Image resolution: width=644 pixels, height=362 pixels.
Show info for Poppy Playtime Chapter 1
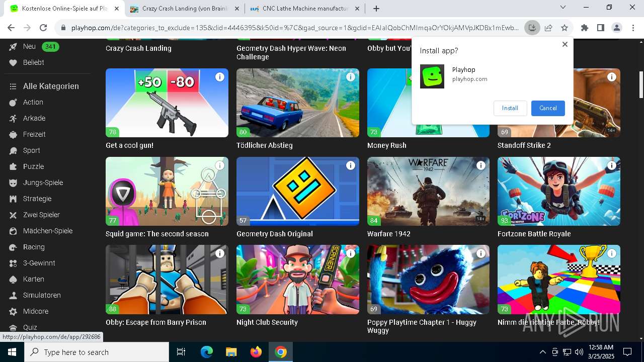(x=481, y=253)
